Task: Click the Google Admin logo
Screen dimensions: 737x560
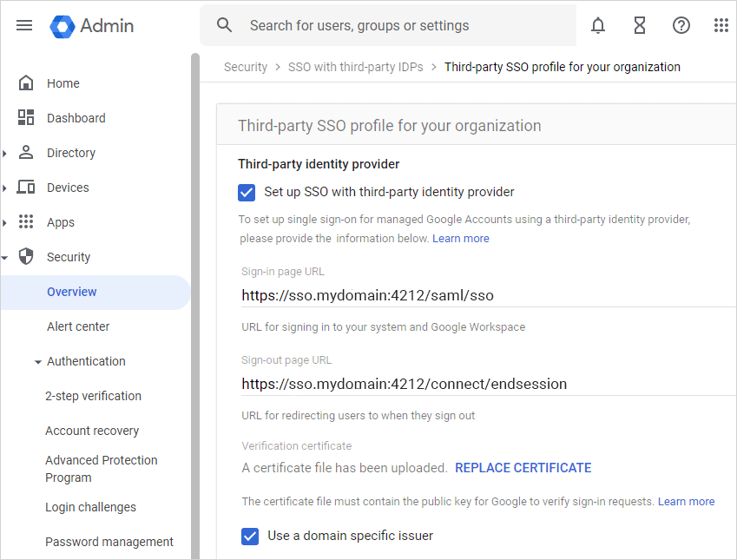Action: (x=63, y=26)
